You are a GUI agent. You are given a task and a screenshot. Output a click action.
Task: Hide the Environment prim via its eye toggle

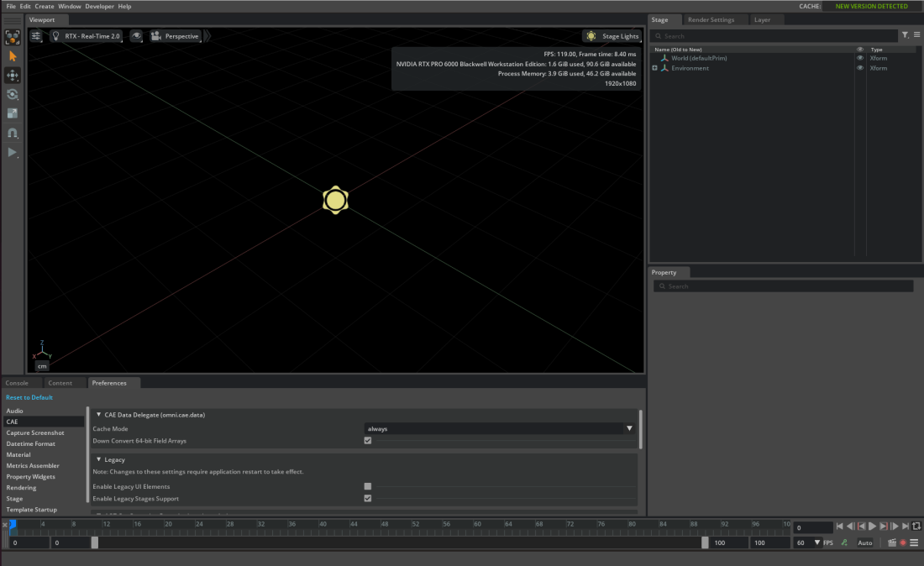859,68
